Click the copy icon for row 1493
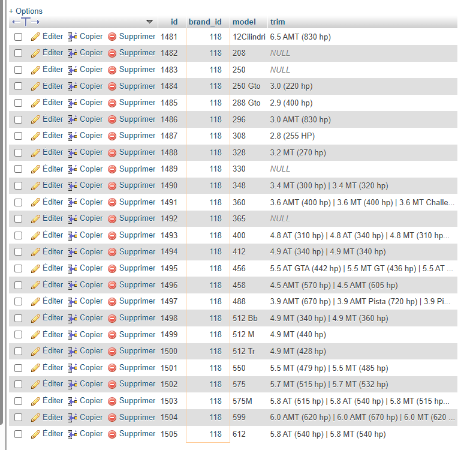476x450 pixels. [73, 235]
